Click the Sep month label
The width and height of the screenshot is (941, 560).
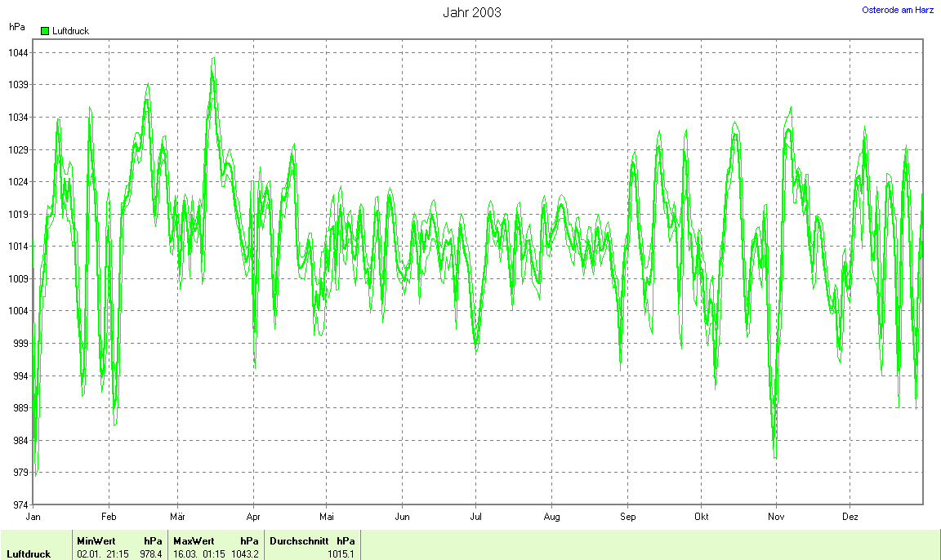tap(627, 517)
